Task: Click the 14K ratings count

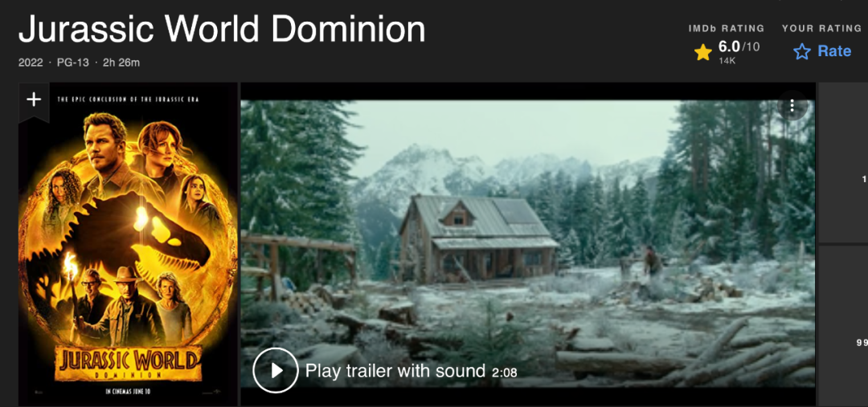Action: click(x=727, y=61)
